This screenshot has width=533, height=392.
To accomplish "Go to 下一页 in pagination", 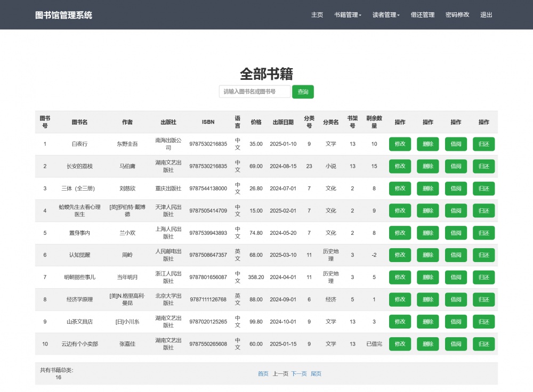I will point(298,374).
